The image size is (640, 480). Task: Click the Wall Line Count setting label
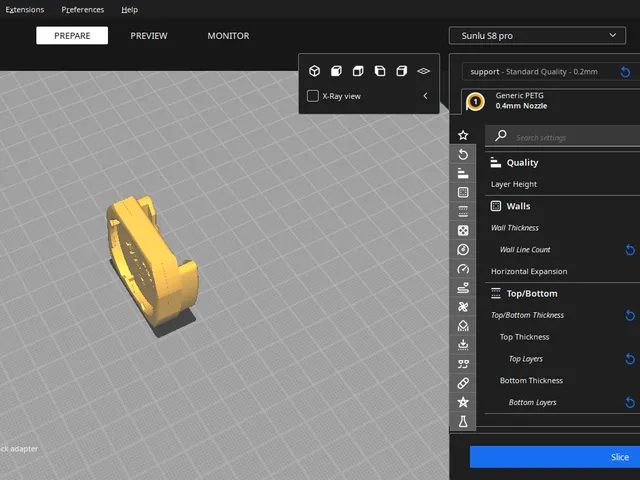pyautogui.click(x=525, y=249)
